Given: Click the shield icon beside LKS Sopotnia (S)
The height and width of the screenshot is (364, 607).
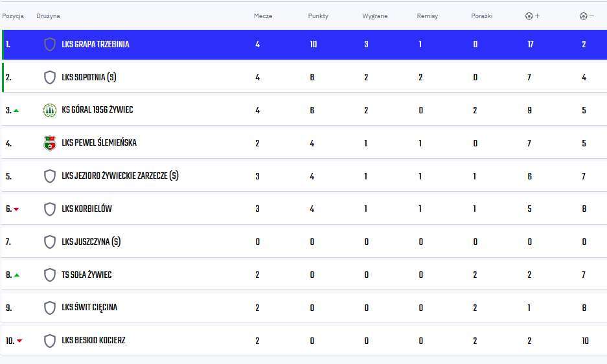Looking at the screenshot, I should click(49, 78).
